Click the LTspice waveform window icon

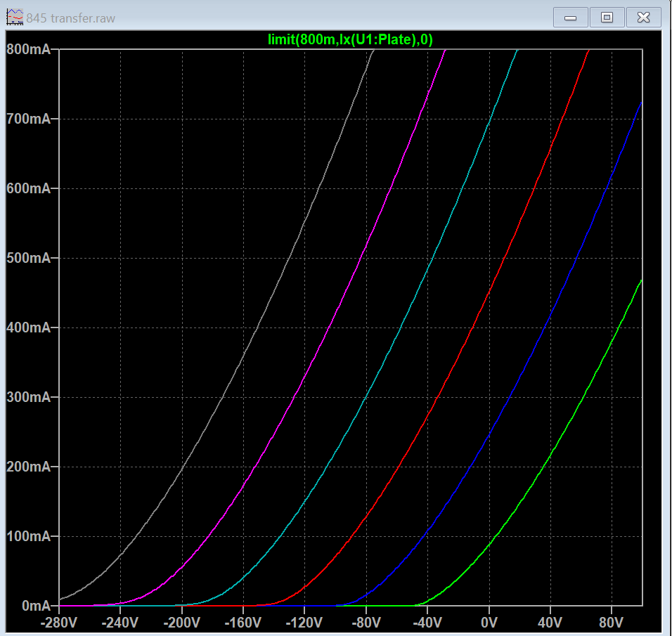tap(15, 17)
